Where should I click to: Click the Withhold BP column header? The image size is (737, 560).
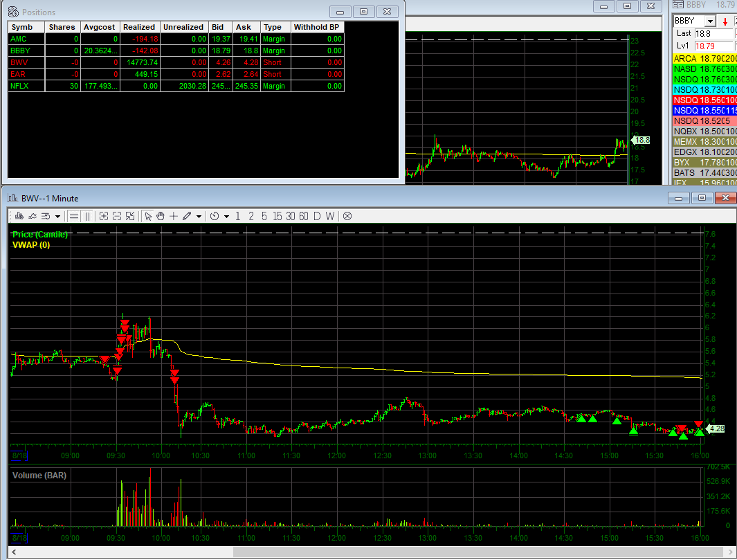pos(318,27)
